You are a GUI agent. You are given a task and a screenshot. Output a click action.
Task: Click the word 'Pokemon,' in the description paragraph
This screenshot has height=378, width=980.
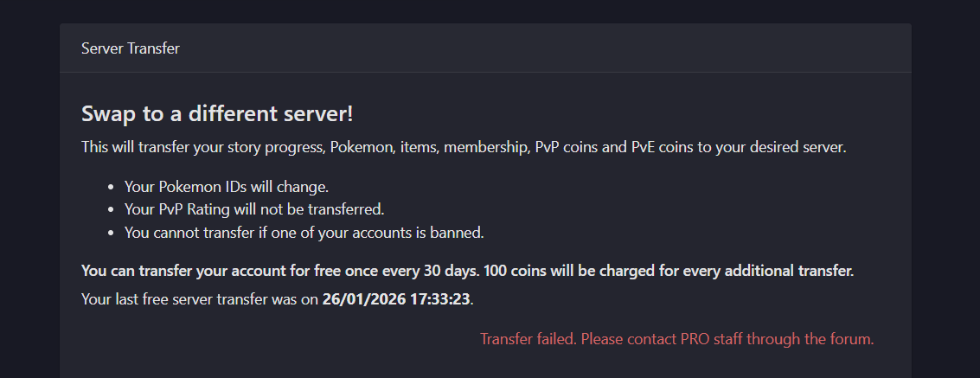point(361,147)
